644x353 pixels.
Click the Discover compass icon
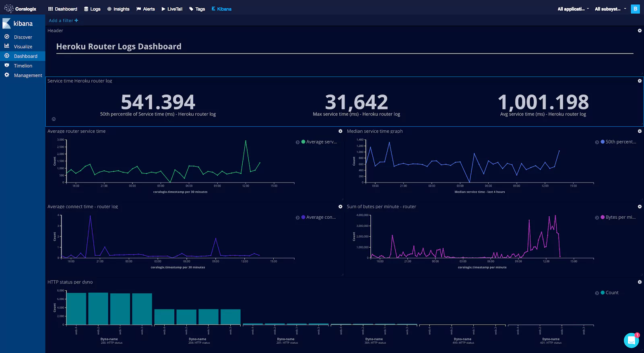point(7,37)
